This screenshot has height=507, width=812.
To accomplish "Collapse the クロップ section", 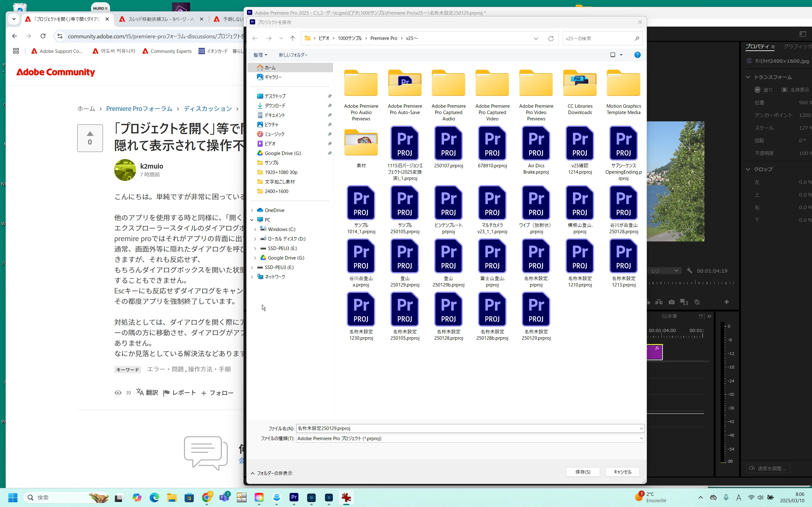I will pyautogui.click(x=748, y=169).
